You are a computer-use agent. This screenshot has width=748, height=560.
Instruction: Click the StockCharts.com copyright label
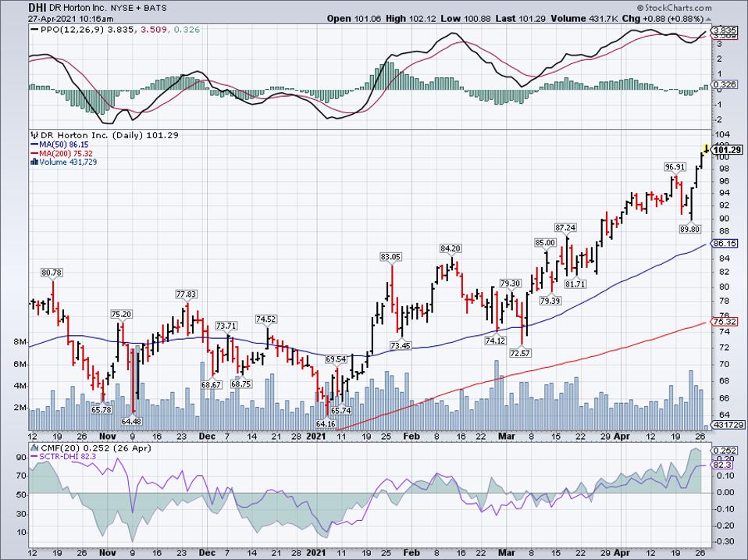coord(674,8)
